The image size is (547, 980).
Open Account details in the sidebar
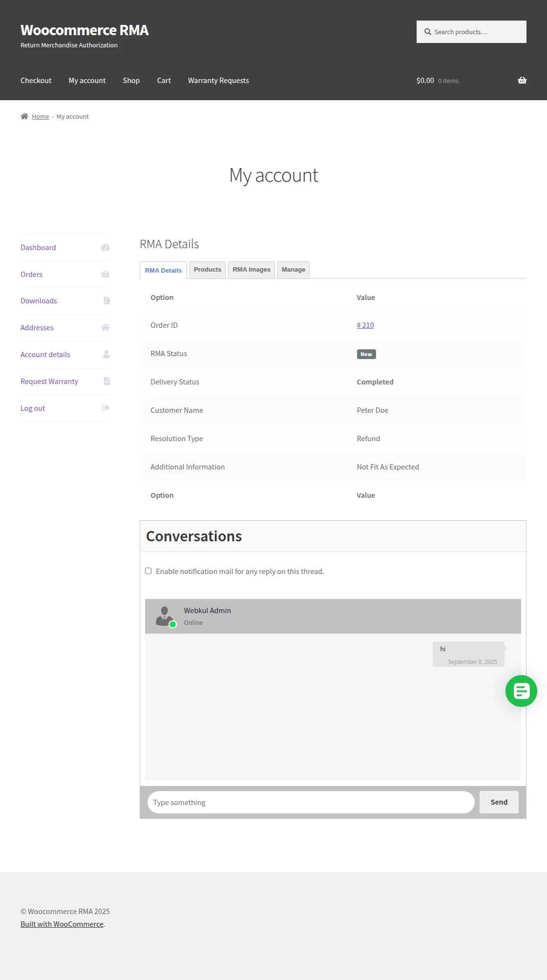pos(45,355)
